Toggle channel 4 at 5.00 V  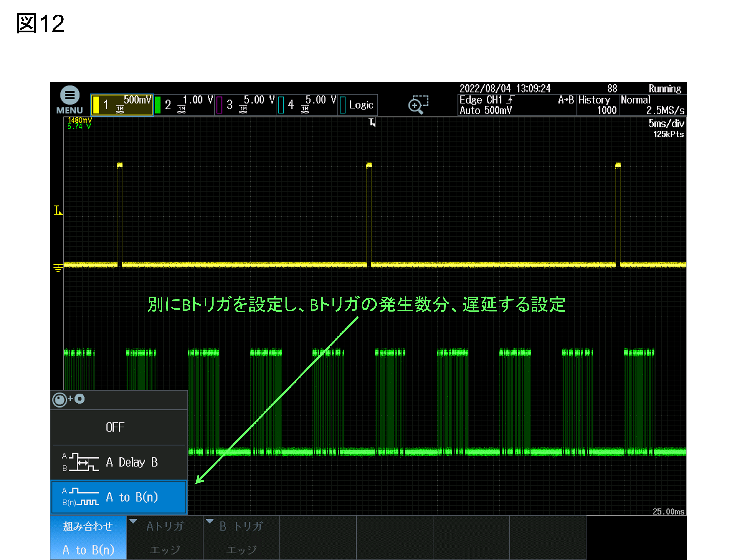coord(307,105)
